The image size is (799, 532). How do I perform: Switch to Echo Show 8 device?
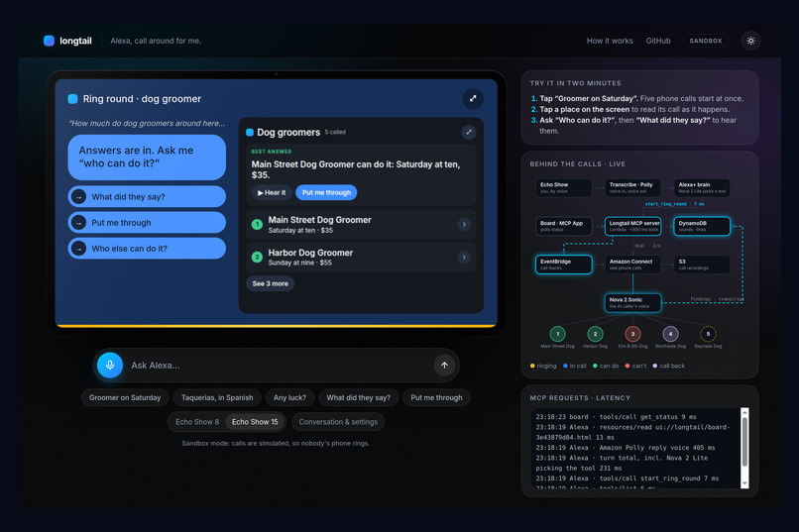(x=197, y=422)
